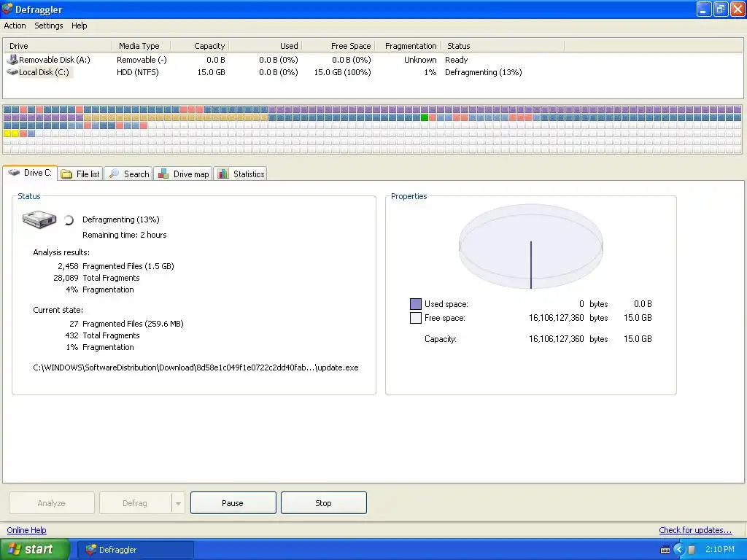Click the tray expand arrow icon
The width and height of the screenshot is (747, 560).
[679, 550]
